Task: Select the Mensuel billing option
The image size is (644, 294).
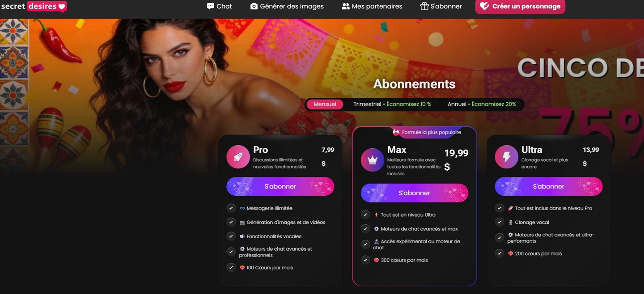Action: [x=325, y=104]
